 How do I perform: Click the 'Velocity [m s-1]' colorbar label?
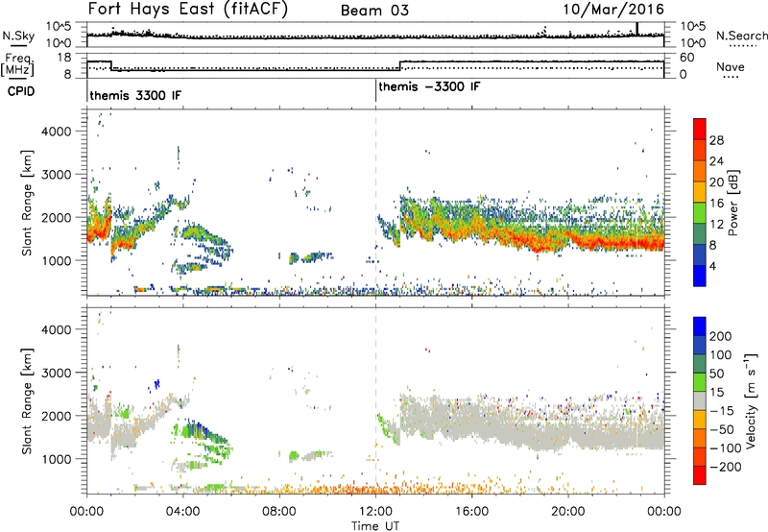click(751, 400)
